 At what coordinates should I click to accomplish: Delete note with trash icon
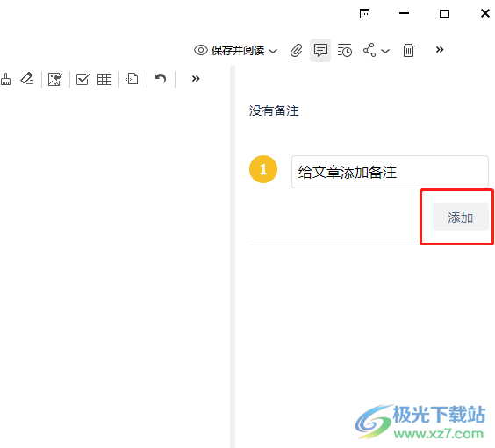(x=408, y=51)
